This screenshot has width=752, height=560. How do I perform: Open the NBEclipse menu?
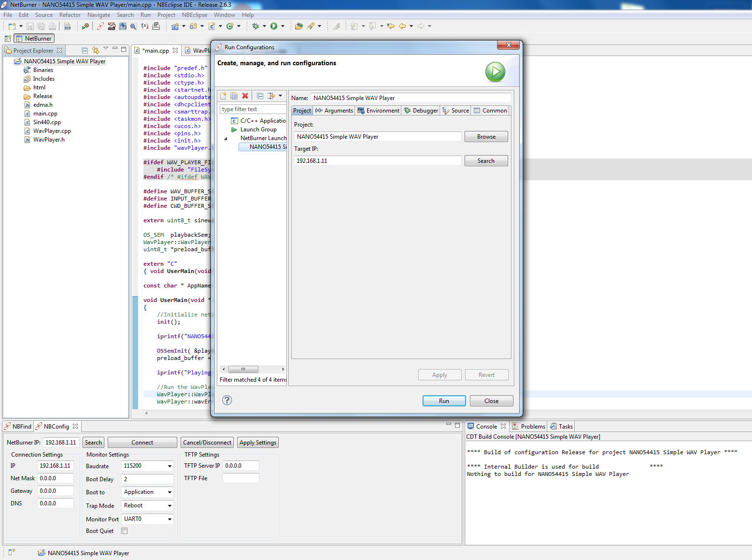195,15
